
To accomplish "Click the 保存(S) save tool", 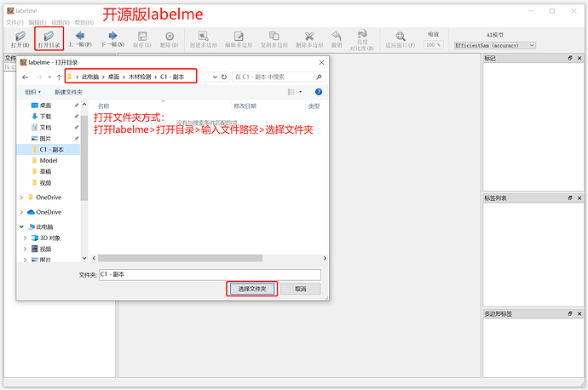I will pyautogui.click(x=142, y=39).
